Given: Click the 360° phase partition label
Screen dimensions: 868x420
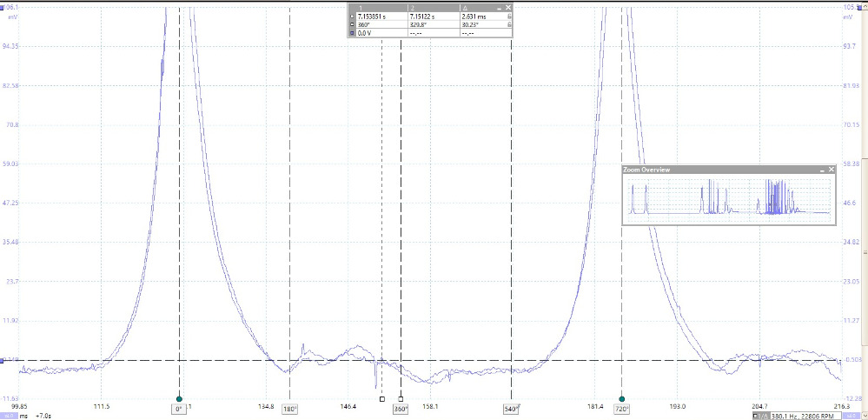Looking at the screenshot, I should click(401, 409).
